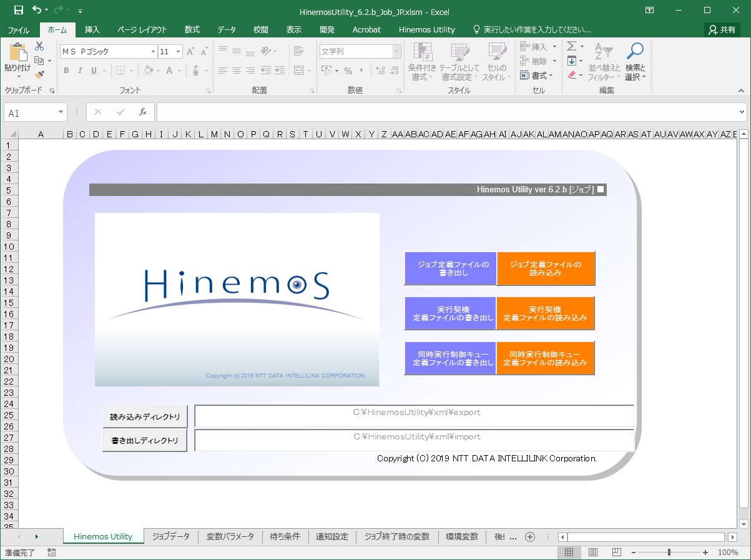Click the horizontal scrollbar right arrow
Screen dimensions: 751x560
pyautogui.click(x=732, y=537)
